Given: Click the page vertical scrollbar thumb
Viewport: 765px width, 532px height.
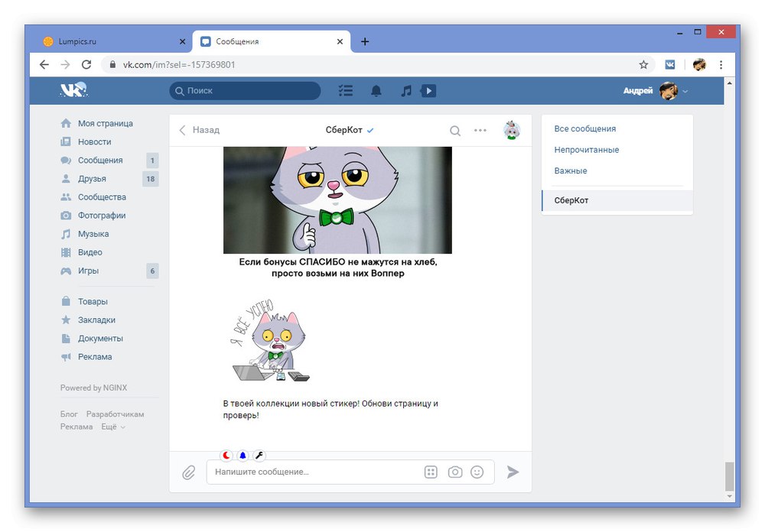Looking at the screenshot, I should (729, 476).
